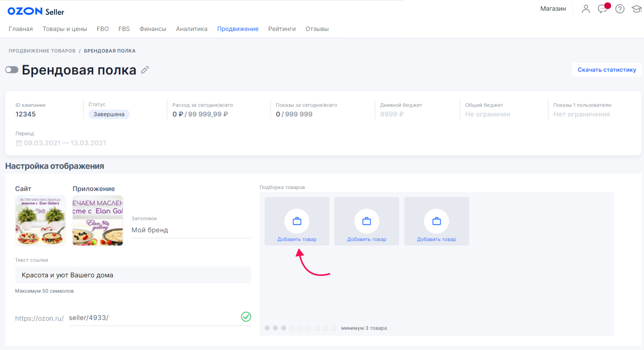Follow the Продвижение товаров breadcrumb link

tap(42, 51)
